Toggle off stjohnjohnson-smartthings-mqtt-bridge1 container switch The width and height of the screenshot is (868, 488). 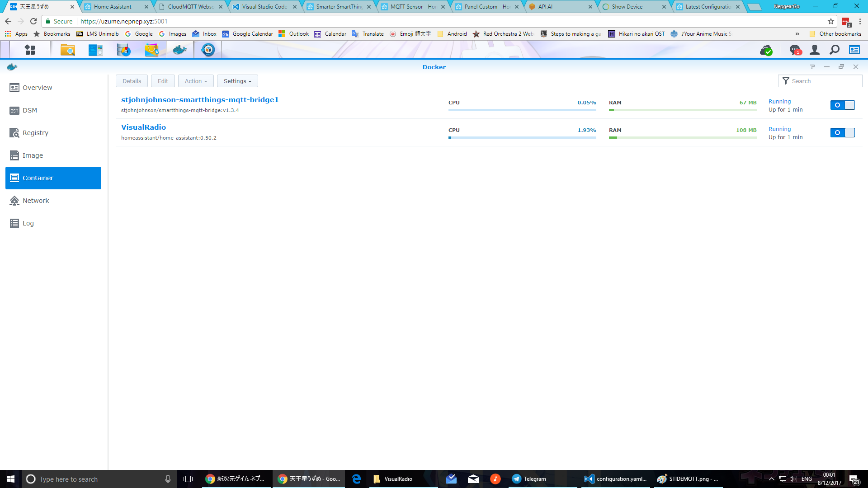pyautogui.click(x=842, y=105)
